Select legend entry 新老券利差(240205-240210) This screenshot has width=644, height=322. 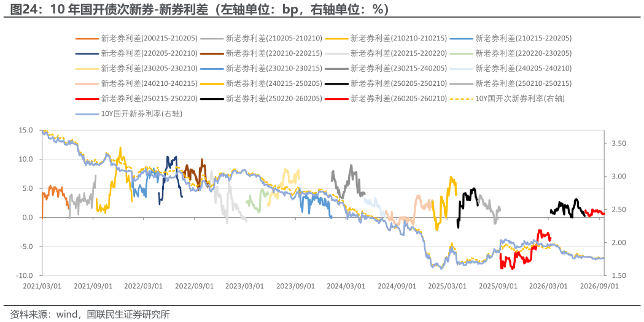(x=511, y=69)
